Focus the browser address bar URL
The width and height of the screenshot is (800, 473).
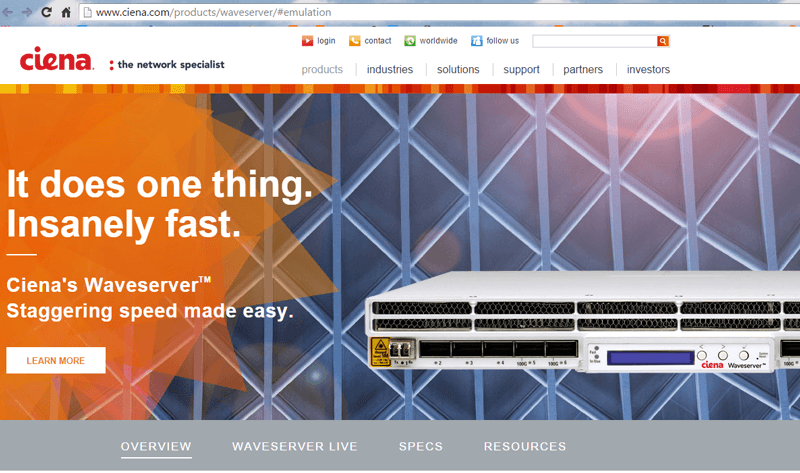(213, 12)
